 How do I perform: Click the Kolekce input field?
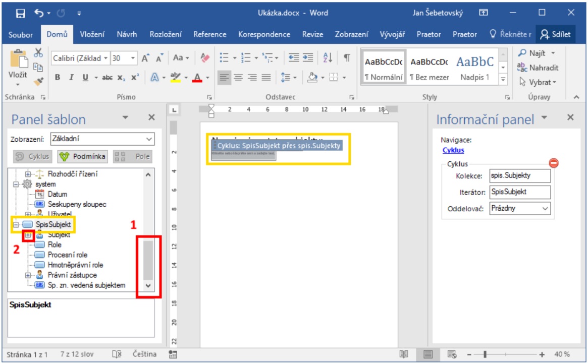point(519,176)
